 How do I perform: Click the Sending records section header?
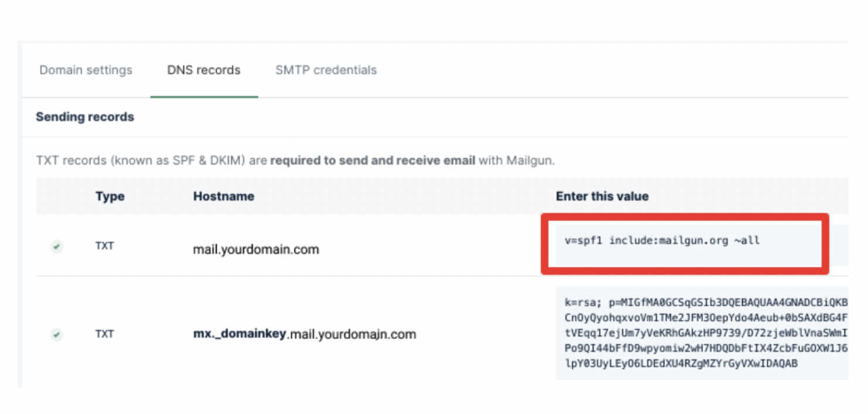coord(85,117)
